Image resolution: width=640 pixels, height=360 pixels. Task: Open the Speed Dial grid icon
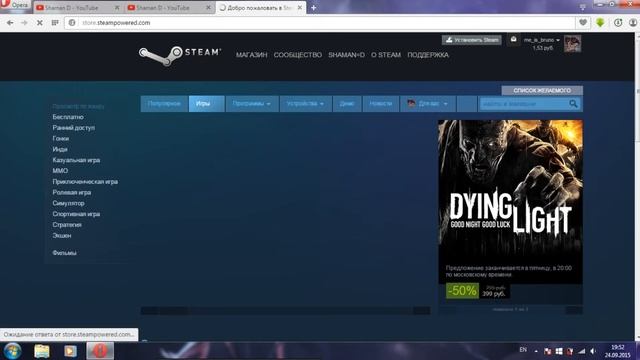(x=55, y=23)
